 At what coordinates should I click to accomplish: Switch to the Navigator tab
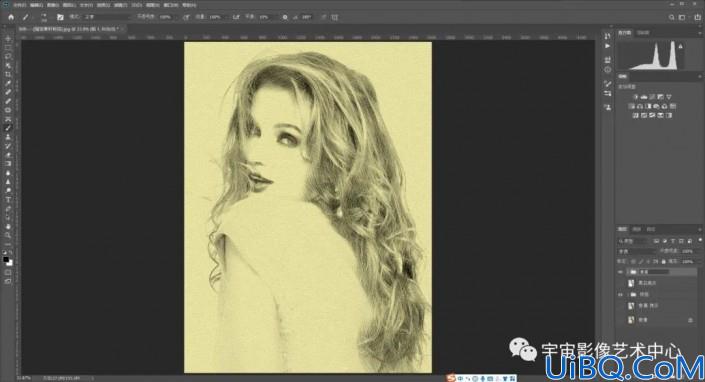point(643,32)
